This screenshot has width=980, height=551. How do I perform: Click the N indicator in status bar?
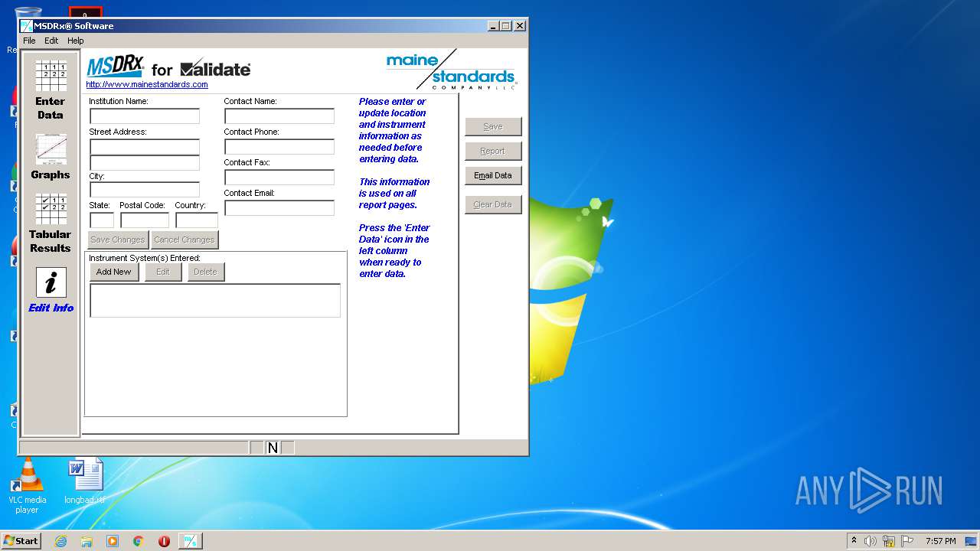click(x=273, y=448)
